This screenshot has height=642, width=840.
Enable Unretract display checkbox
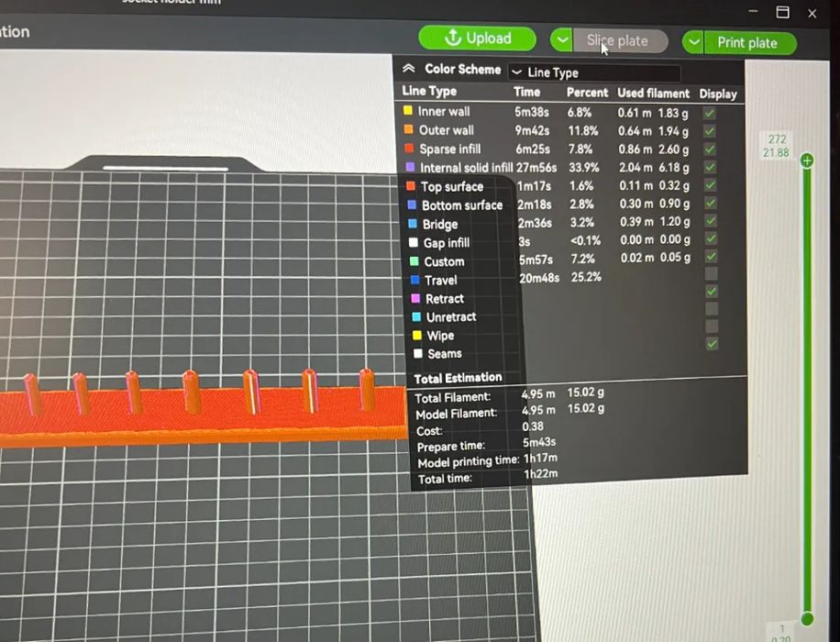pos(712,309)
